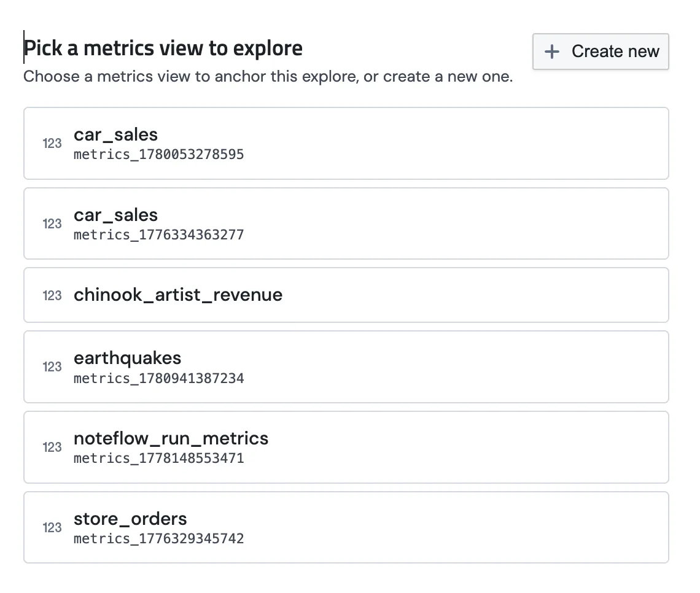Open the chinook_artist_revenue metrics view
The height and width of the screenshot is (593, 700).
point(346,295)
